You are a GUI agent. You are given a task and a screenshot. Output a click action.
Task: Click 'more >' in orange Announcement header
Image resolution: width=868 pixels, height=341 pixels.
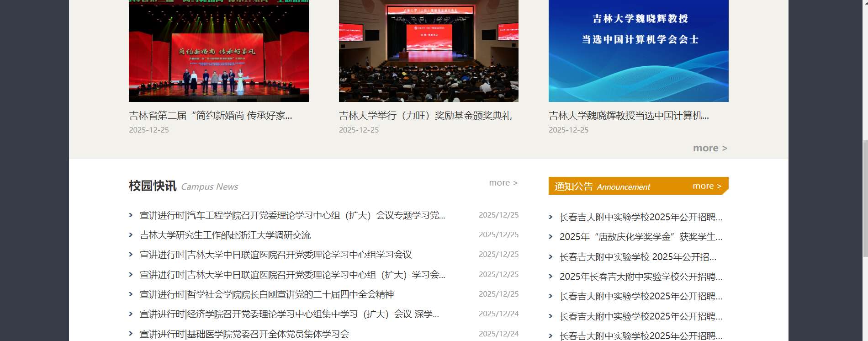tap(707, 186)
